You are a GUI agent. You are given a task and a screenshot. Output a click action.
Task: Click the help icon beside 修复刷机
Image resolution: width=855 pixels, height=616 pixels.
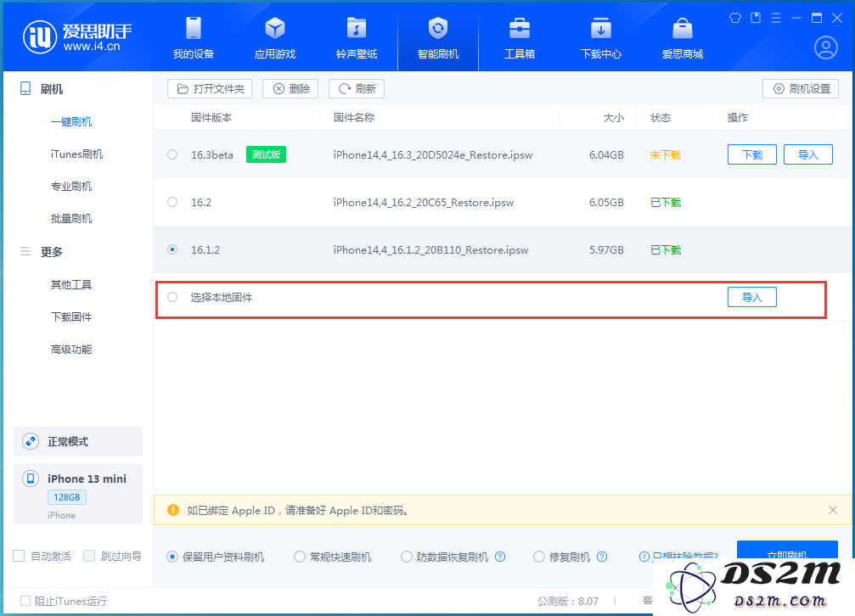[x=602, y=557]
